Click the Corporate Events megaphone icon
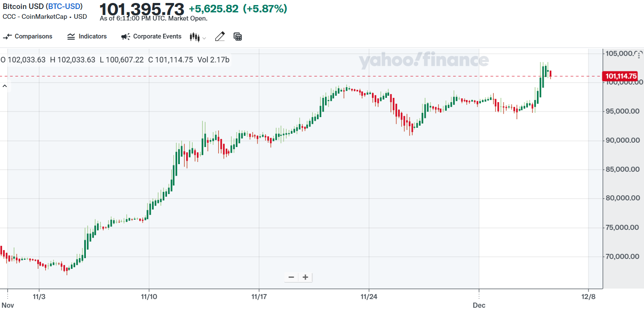644x309 pixels. point(124,36)
